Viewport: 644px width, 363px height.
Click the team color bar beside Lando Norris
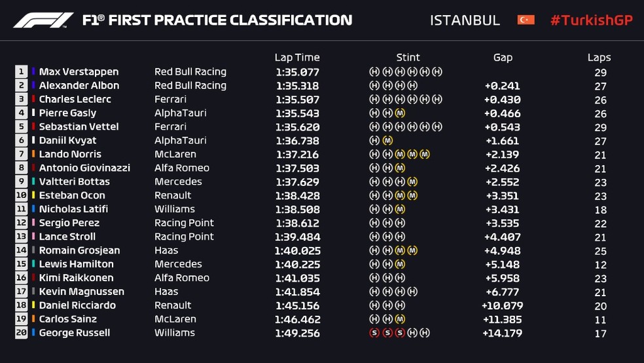click(33, 155)
